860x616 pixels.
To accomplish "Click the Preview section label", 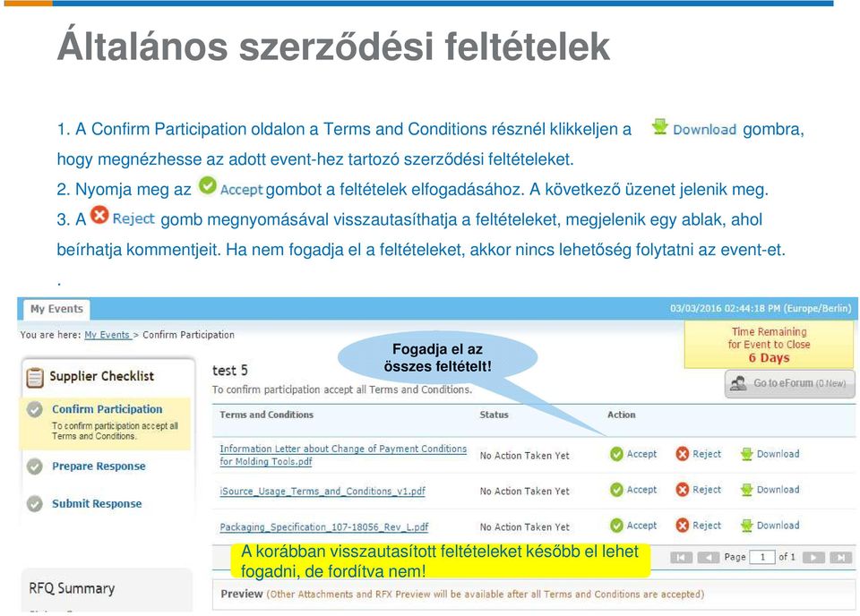I will [242, 594].
